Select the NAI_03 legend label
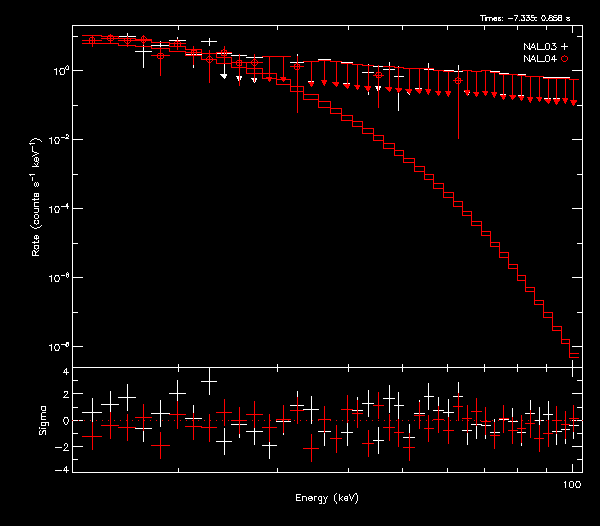 point(540,47)
